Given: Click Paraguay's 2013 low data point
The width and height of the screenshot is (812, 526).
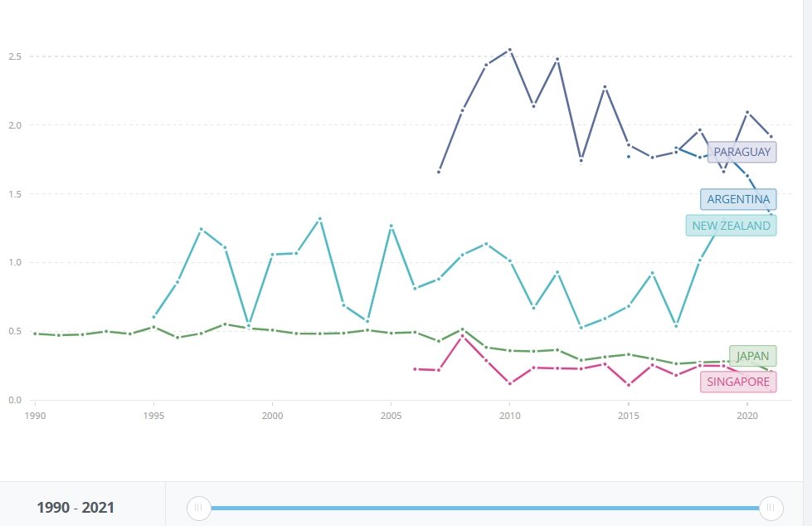Looking at the screenshot, I should 581,160.
